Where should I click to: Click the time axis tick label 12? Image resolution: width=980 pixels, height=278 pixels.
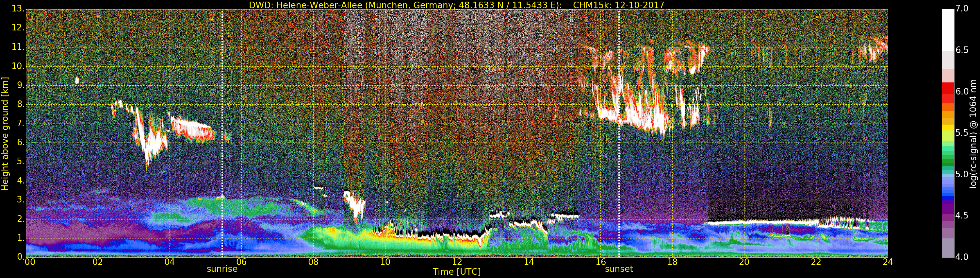pyautogui.click(x=457, y=262)
